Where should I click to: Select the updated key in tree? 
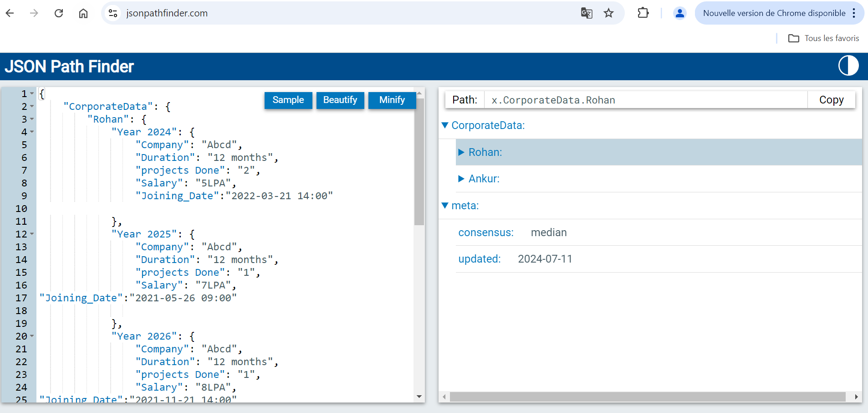(x=480, y=259)
